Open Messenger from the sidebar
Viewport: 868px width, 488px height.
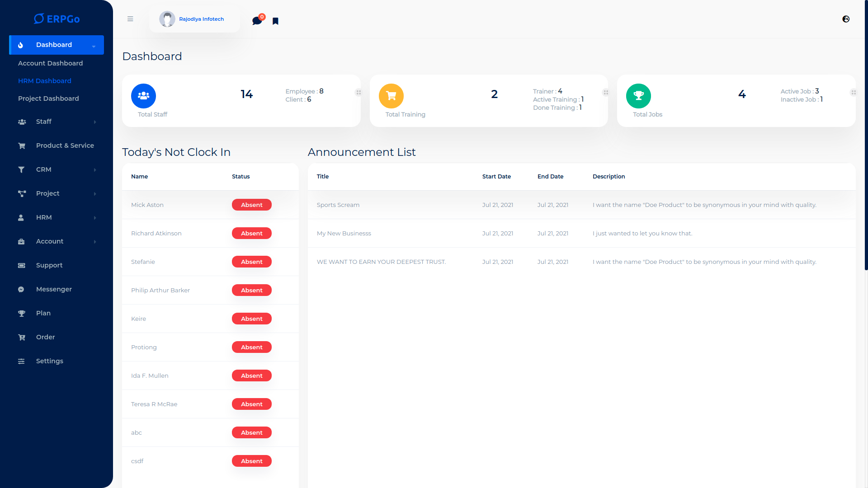(x=54, y=289)
